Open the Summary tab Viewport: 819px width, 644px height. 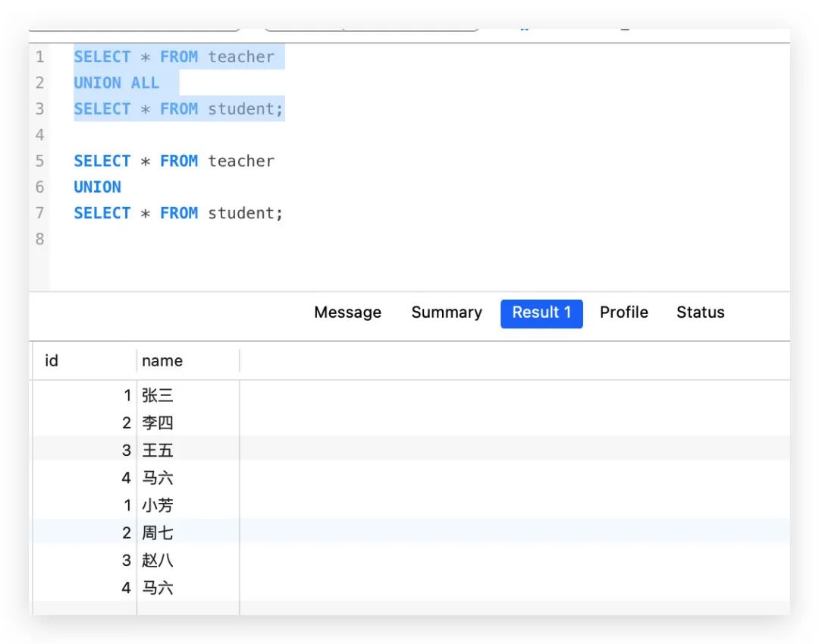click(446, 313)
